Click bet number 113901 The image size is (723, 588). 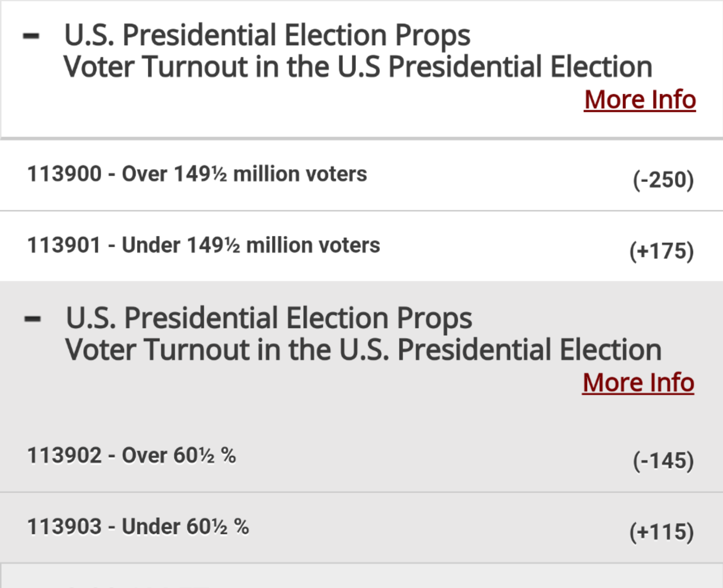pos(64,245)
